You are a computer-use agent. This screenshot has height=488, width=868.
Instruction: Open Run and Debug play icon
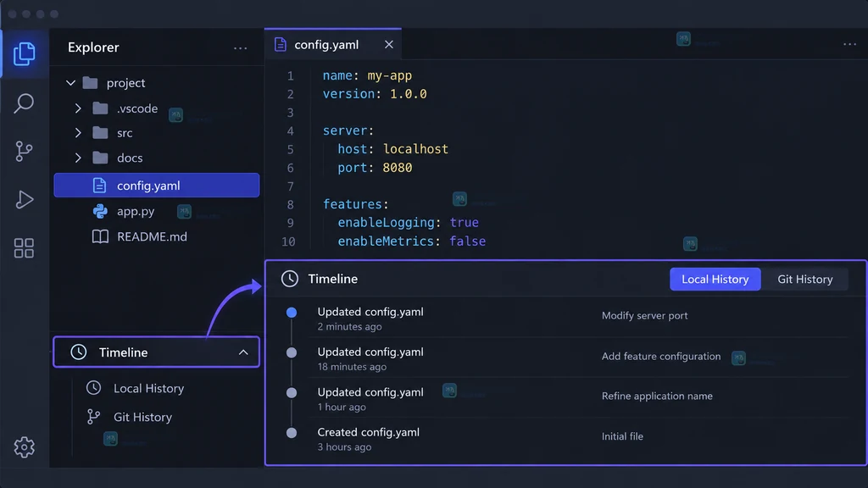(x=24, y=199)
